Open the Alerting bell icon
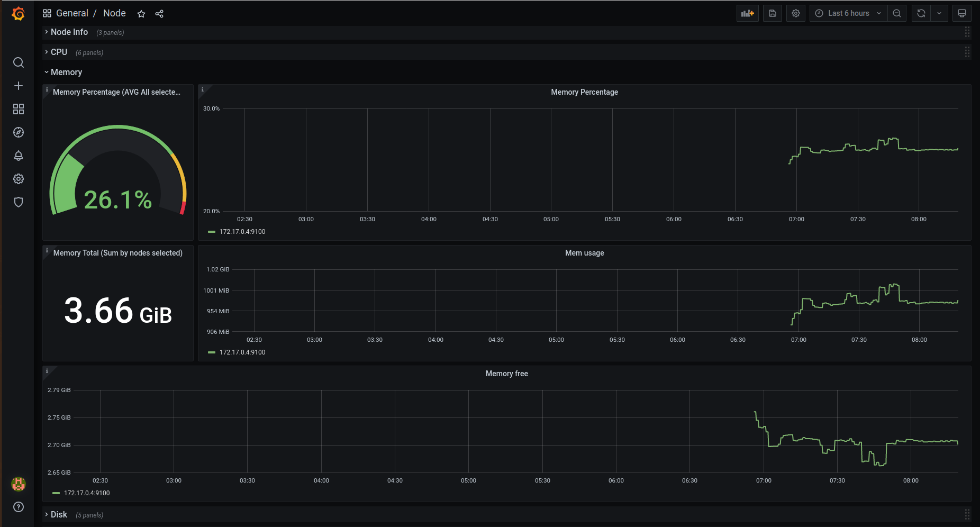The image size is (980, 527). tap(19, 156)
